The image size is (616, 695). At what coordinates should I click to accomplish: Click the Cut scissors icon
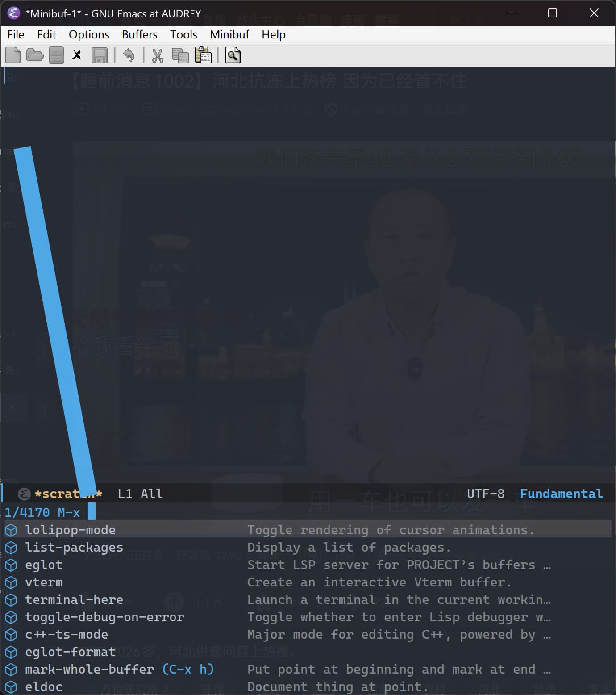click(157, 55)
